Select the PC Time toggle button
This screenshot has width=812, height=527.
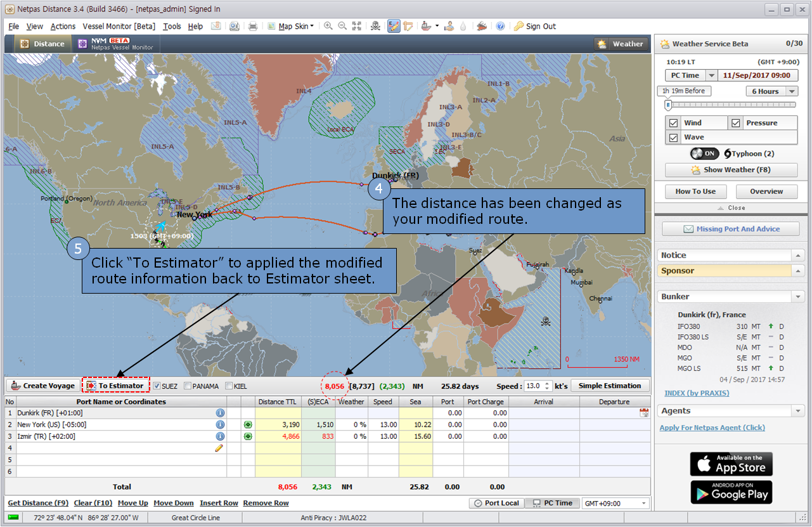click(552, 503)
